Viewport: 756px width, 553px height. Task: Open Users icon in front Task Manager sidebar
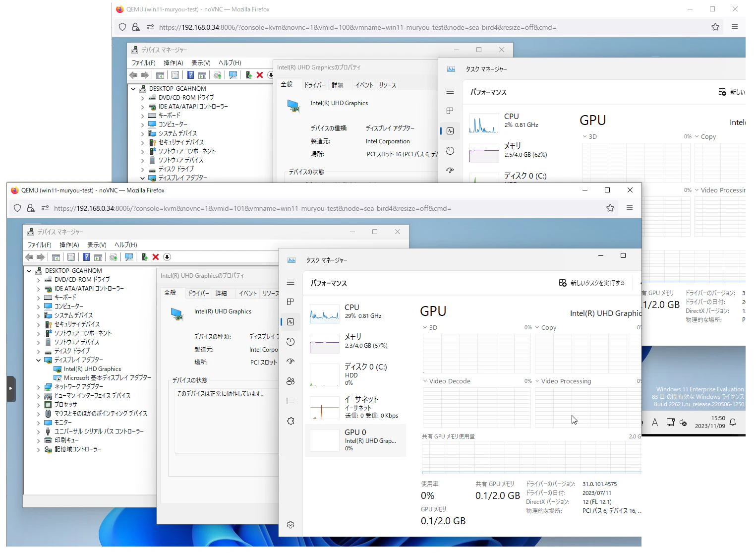click(291, 381)
